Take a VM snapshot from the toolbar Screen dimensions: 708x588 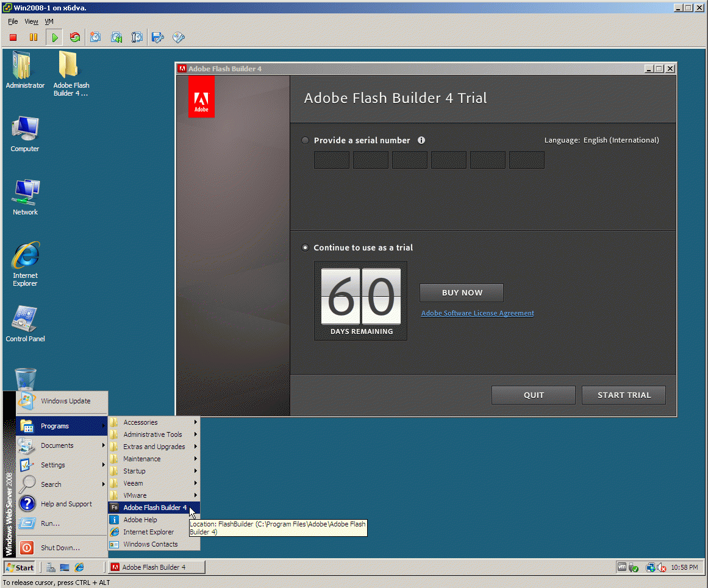pos(95,37)
